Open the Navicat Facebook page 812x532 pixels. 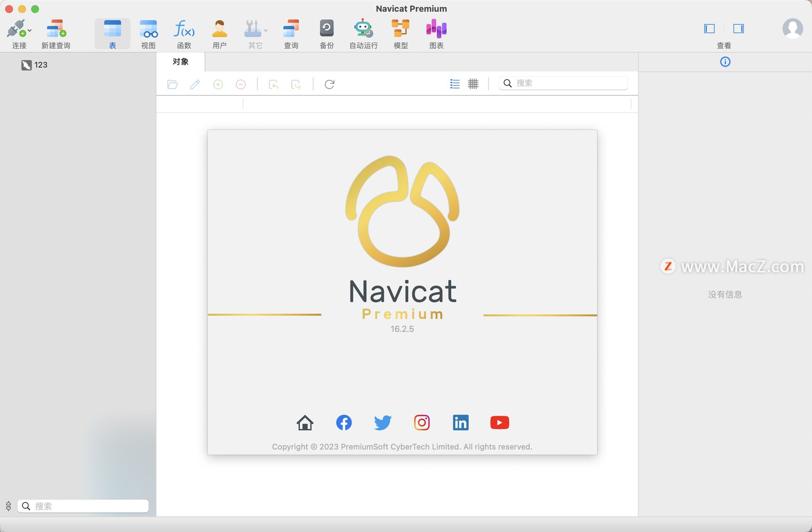344,422
